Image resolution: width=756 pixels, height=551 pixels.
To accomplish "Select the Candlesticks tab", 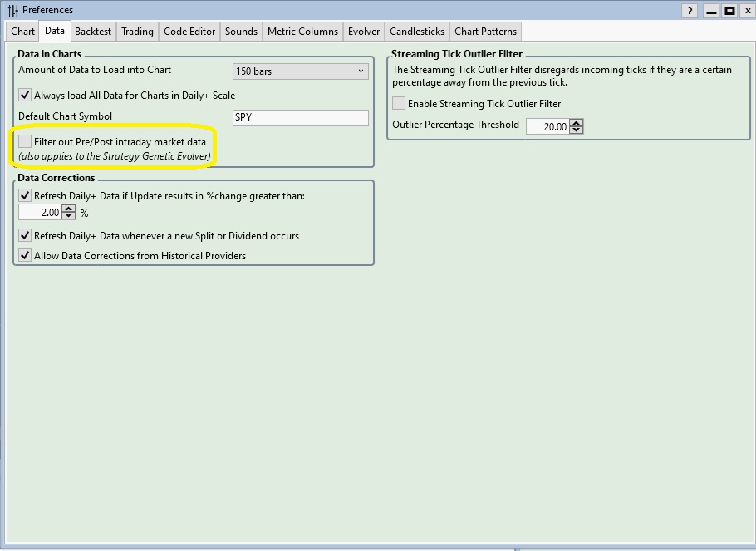I will coord(417,32).
